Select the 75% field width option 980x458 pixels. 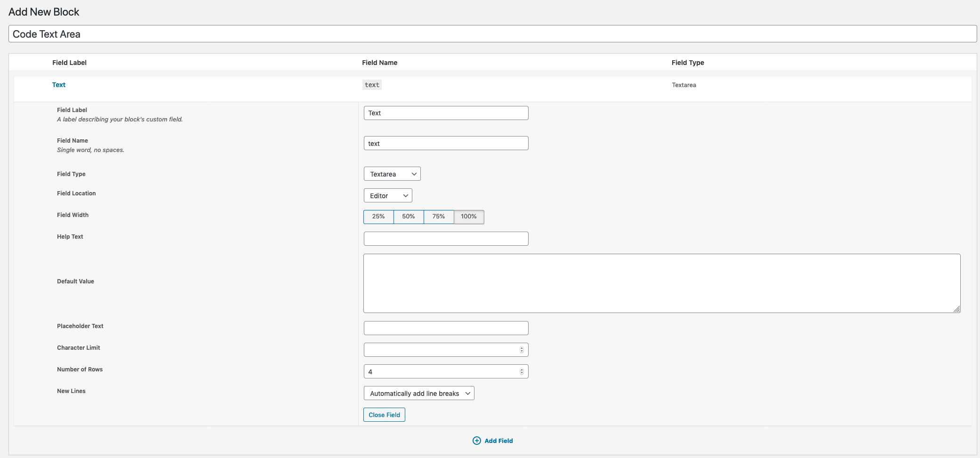[x=438, y=217]
